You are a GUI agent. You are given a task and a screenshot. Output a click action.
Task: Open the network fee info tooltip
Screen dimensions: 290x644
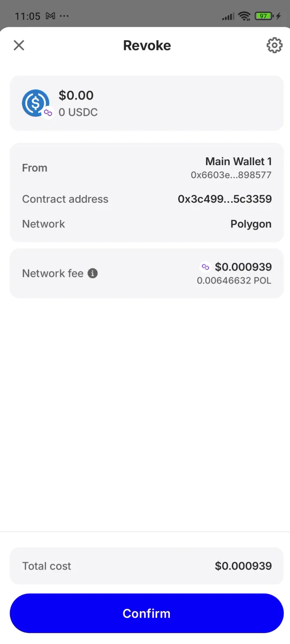92,274
